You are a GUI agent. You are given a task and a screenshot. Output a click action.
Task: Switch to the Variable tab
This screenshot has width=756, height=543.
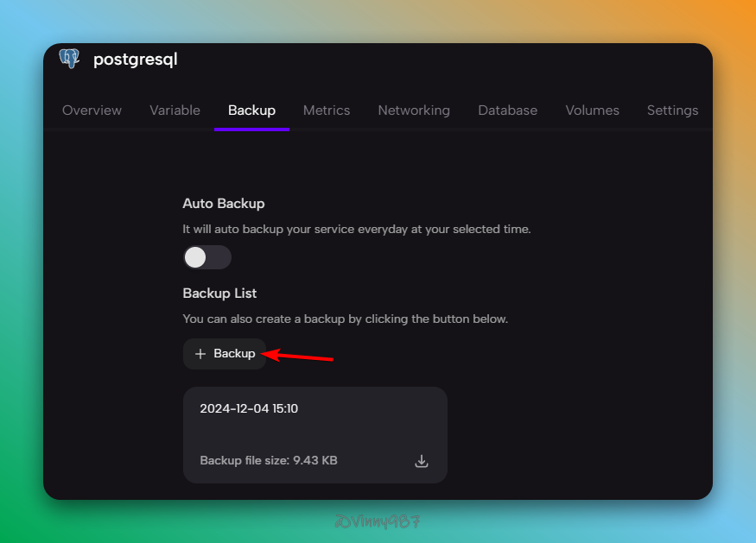point(175,110)
